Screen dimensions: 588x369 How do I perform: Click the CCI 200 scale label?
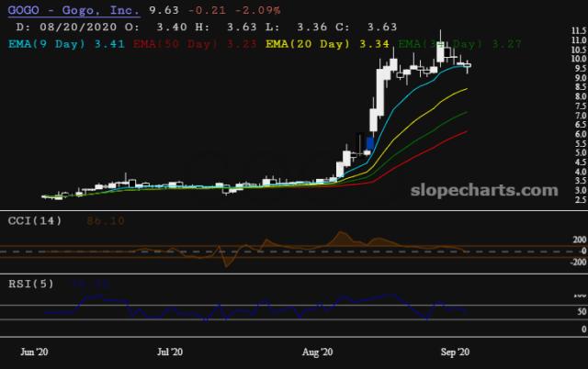click(580, 240)
